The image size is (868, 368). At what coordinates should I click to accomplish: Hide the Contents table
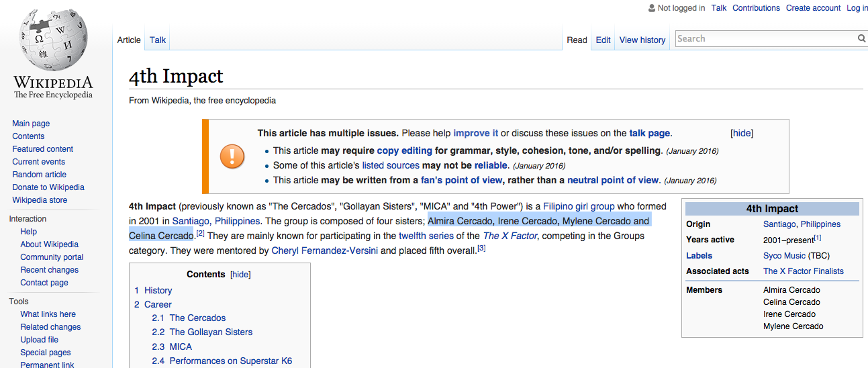pos(240,275)
